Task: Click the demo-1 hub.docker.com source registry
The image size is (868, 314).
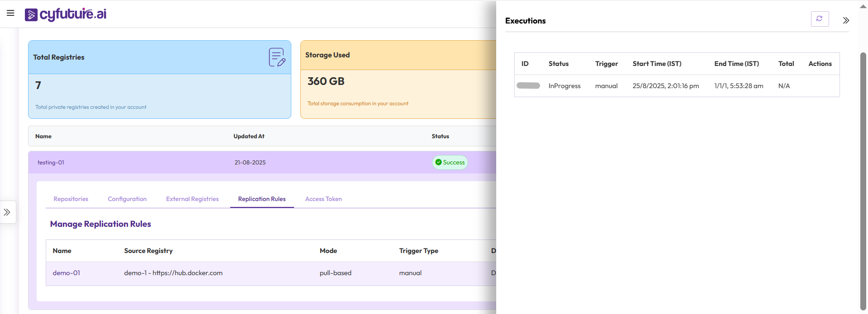Action: point(173,273)
